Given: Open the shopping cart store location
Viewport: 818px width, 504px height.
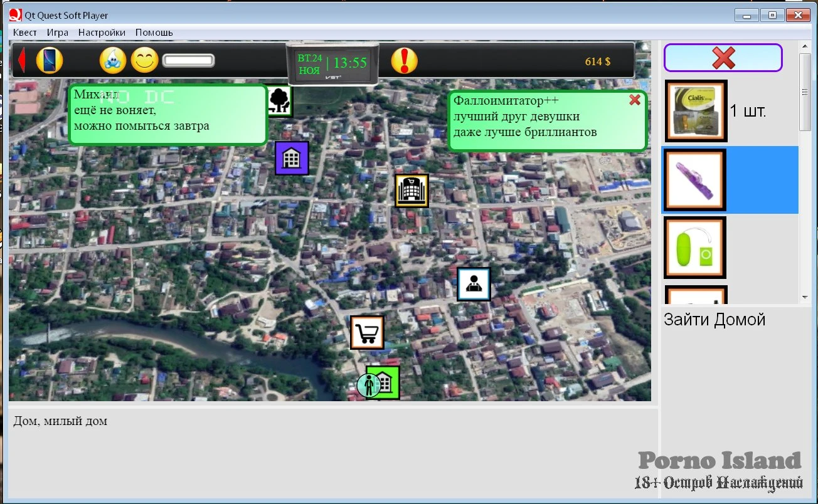Looking at the screenshot, I should click(367, 332).
